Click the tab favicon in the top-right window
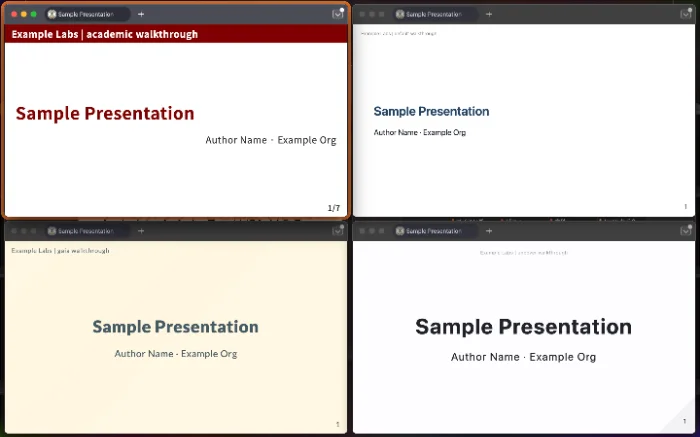 tap(400, 14)
